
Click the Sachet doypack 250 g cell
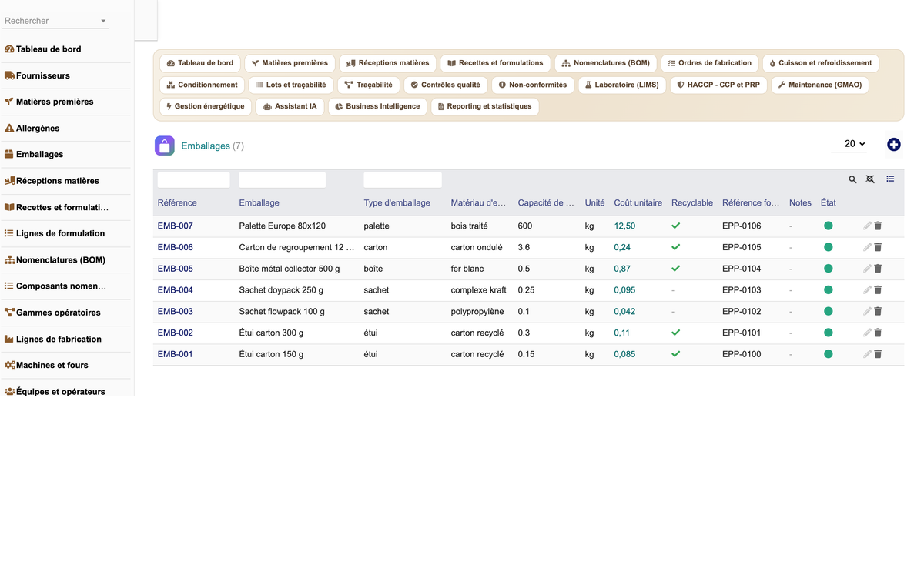pos(283,290)
